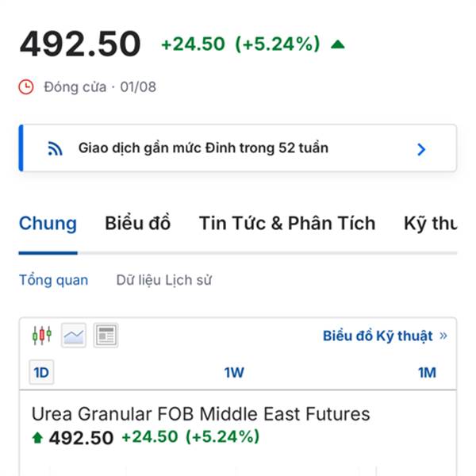Open the Tin Tức & Phân Tích tab
This screenshot has width=476, height=476.
click(x=287, y=224)
